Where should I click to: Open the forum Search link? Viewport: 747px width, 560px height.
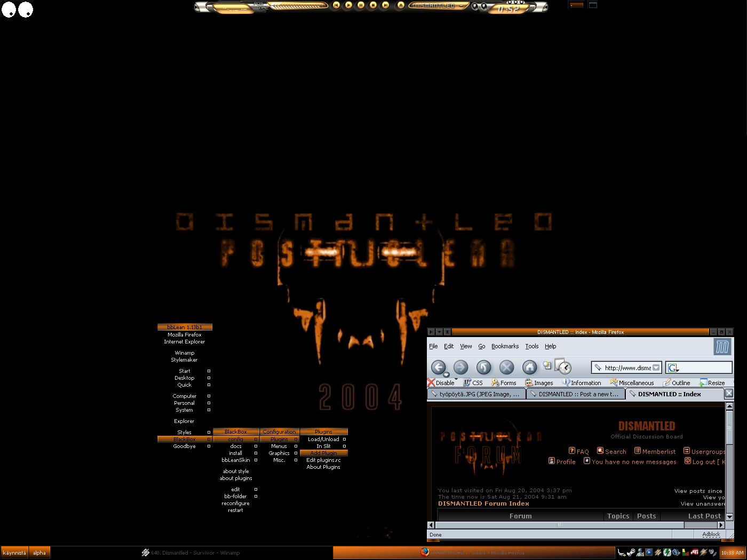click(x=611, y=451)
